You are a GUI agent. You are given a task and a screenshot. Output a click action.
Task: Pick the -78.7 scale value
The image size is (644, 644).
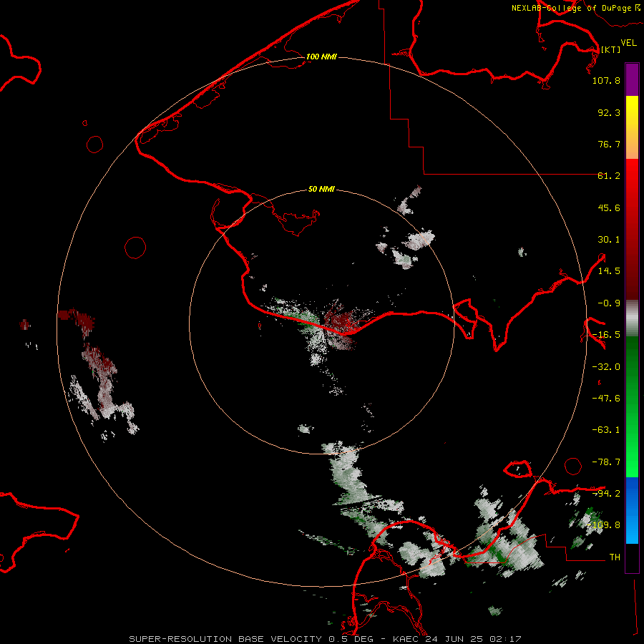(x=606, y=462)
